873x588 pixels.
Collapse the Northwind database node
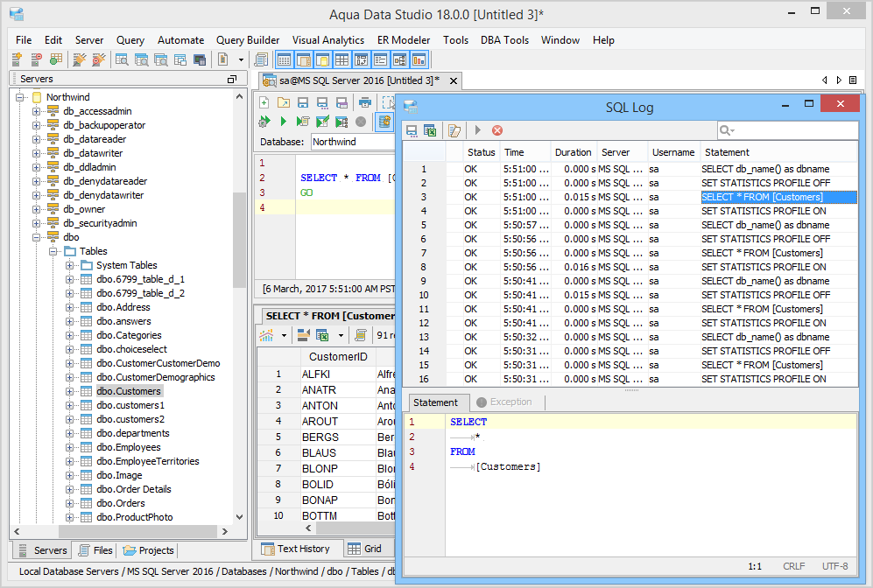point(19,97)
